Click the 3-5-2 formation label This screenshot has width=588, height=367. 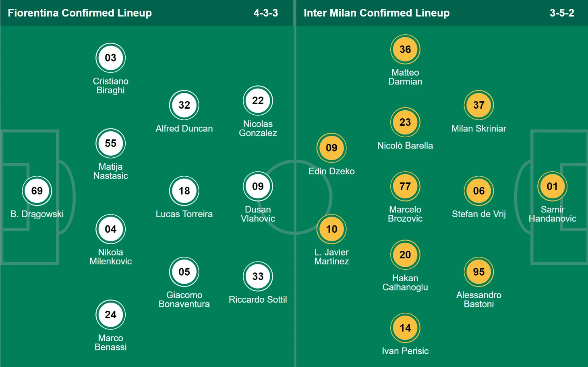[562, 13]
